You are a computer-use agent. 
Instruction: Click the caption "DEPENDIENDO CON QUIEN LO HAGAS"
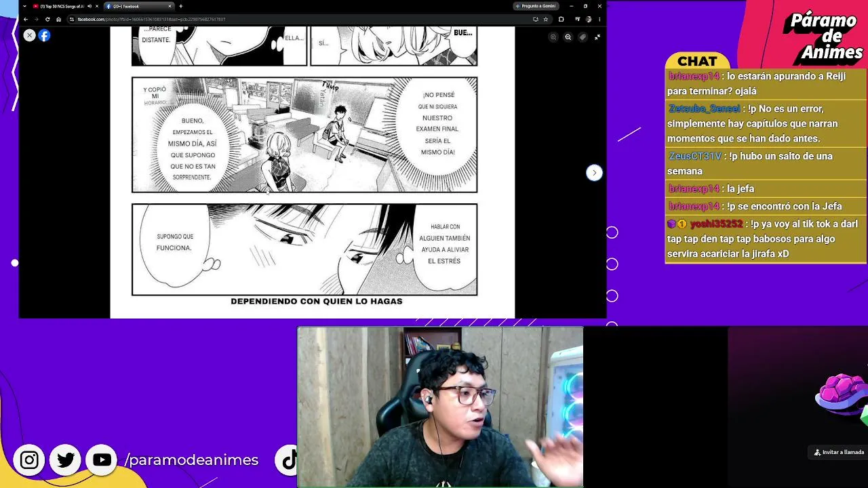tap(317, 301)
